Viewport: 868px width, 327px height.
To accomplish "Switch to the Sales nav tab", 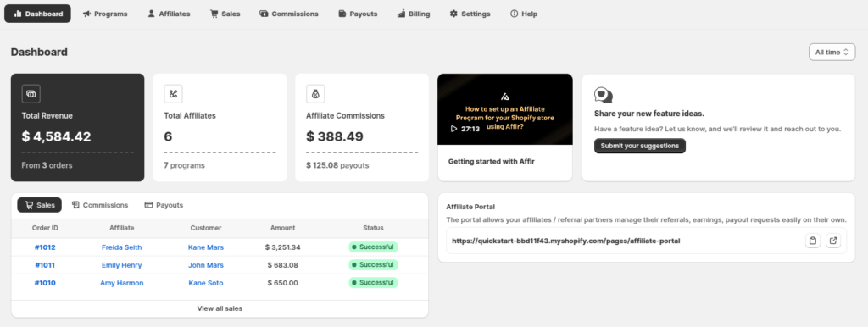I will (225, 14).
